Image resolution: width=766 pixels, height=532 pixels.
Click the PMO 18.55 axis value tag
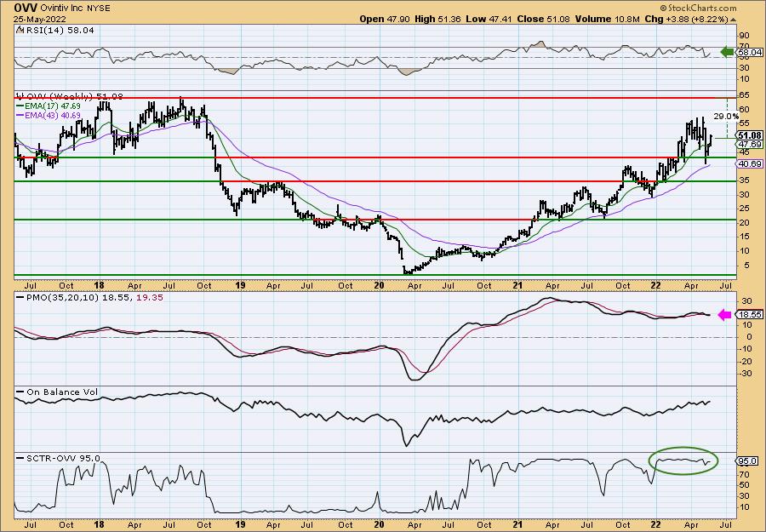tap(750, 315)
